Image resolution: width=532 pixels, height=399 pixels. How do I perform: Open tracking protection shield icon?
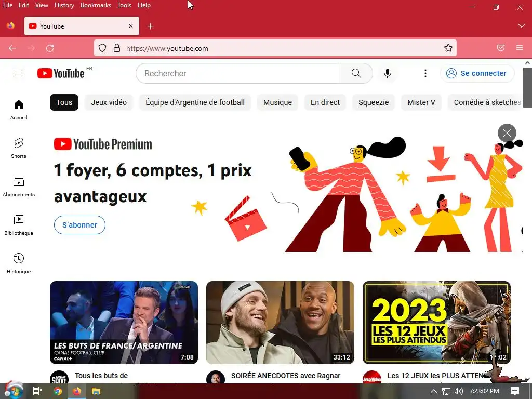[102, 48]
